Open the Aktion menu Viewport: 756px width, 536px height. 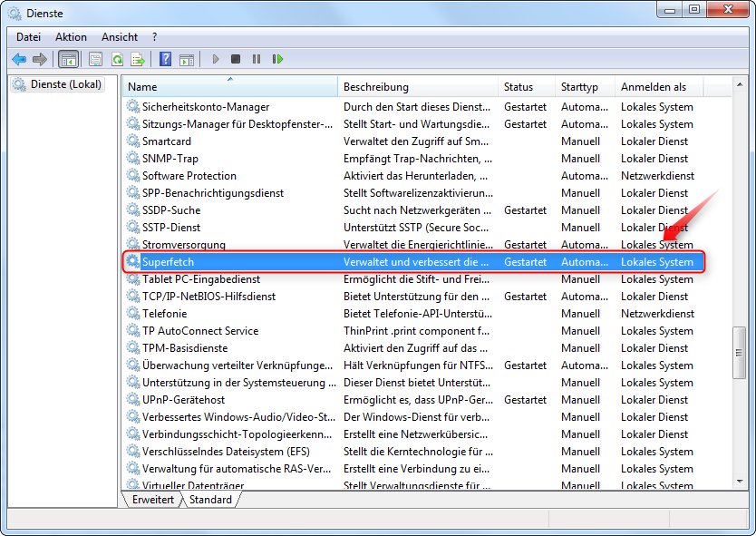70,36
